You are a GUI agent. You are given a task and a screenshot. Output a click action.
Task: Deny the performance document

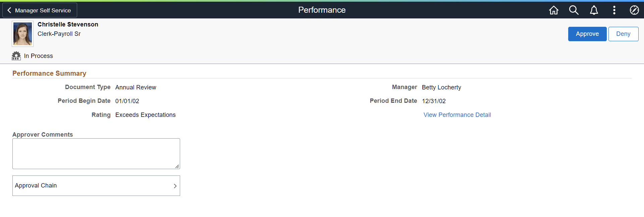tap(623, 34)
